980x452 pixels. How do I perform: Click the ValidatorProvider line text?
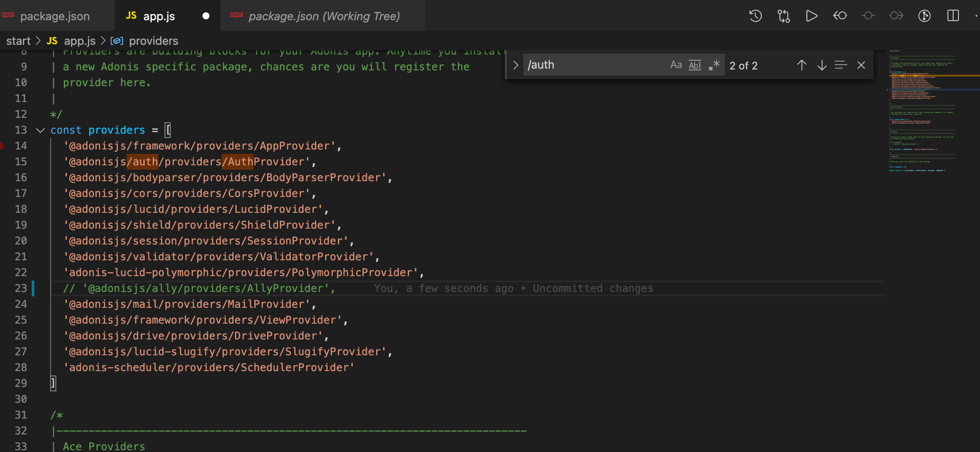click(x=222, y=257)
